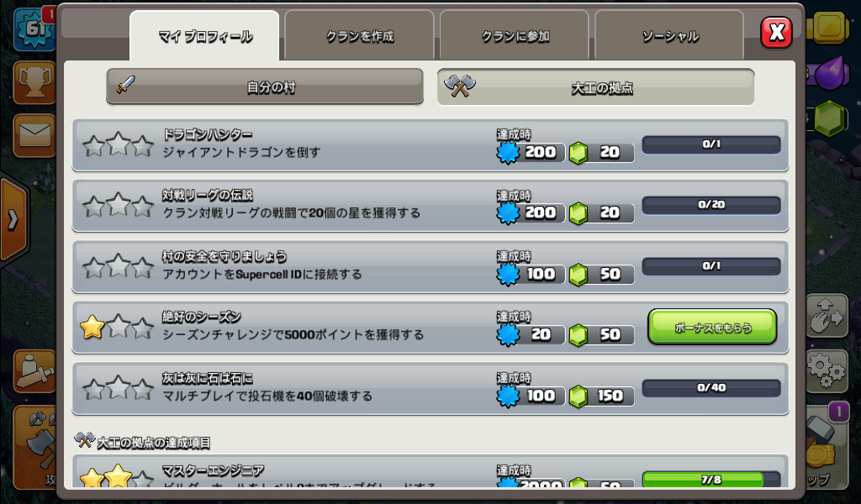861x504 pixels.
Task: Tap the layout editor hand-arrows icon
Action: [827, 315]
